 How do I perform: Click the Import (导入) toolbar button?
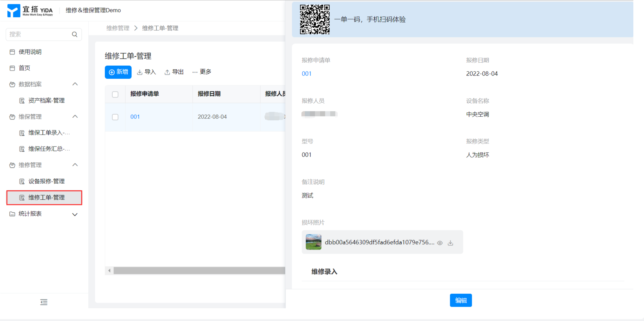click(x=146, y=72)
